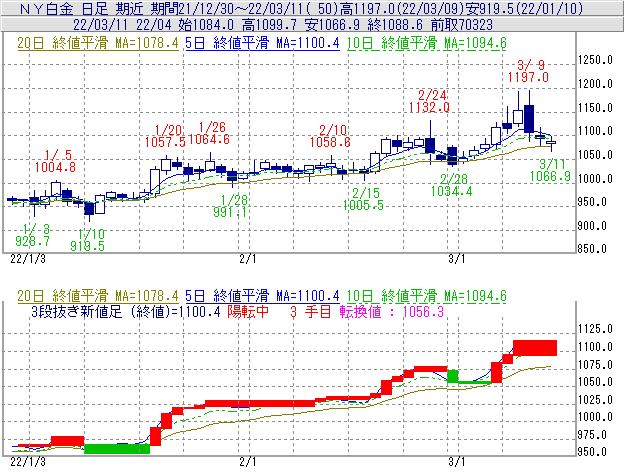Select 5日 MA=1100.4 legend in the 新値足 chart
Image resolution: width=624 pixels, height=475 pixels.
click(263, 296)
